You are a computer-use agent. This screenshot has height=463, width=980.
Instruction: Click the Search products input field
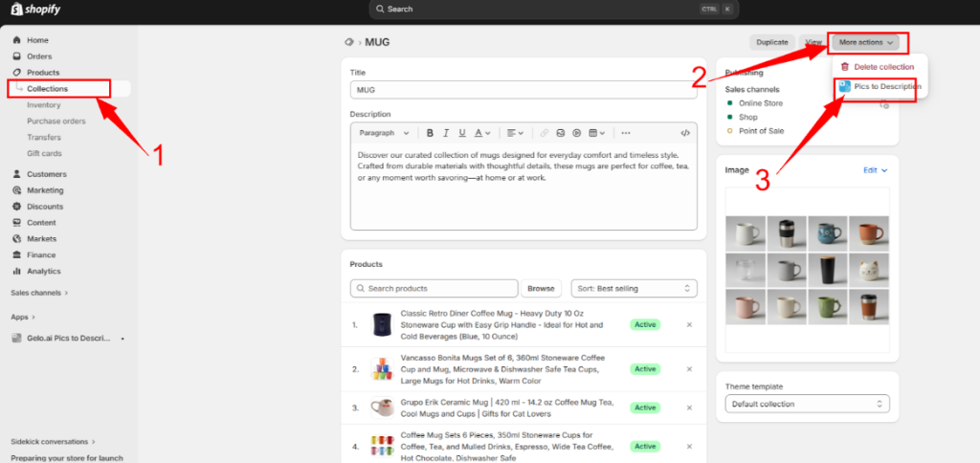point(434,288)
